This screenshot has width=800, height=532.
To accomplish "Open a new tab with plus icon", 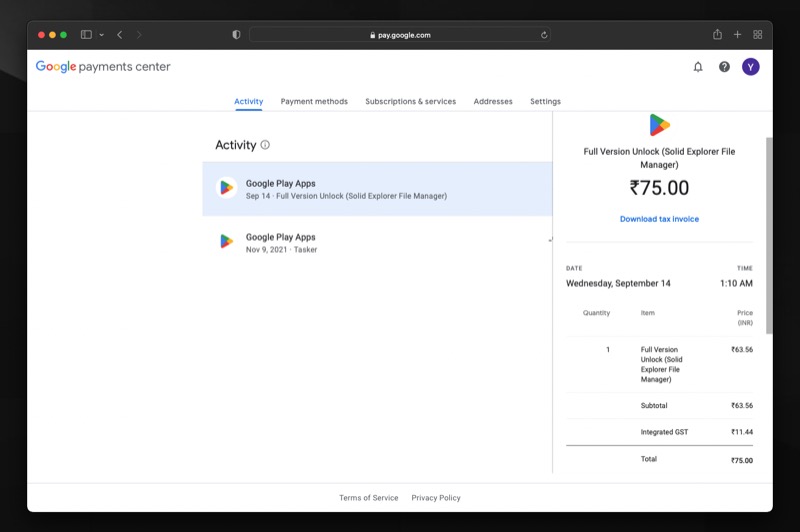I will point(737,34).
